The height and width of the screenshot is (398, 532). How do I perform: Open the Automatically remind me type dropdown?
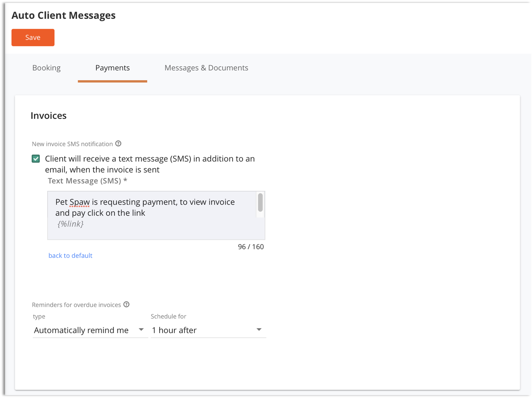point(90,330)
